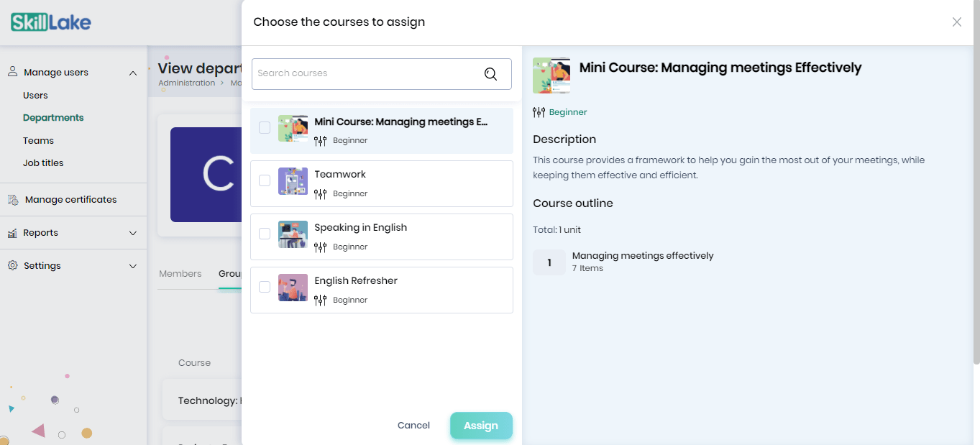
Task: Click the search magnifier icon
Action: pyautogui.click(x=490, y=73)
